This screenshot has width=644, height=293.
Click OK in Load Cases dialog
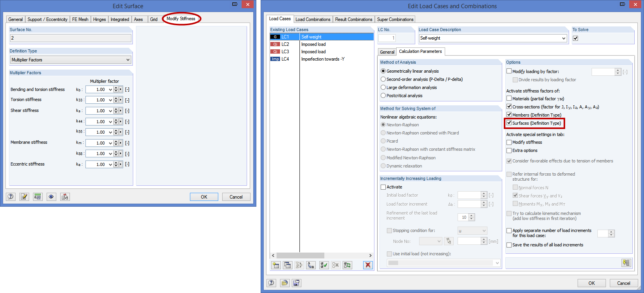(x=592, y=283)
